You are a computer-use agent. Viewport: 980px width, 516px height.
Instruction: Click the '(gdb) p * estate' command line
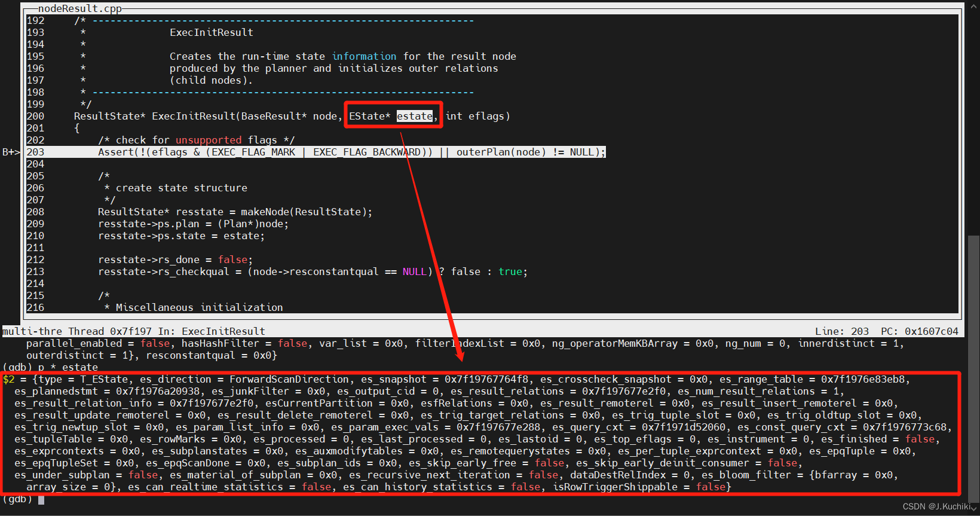pyautogui.click(x=50, y=367)
